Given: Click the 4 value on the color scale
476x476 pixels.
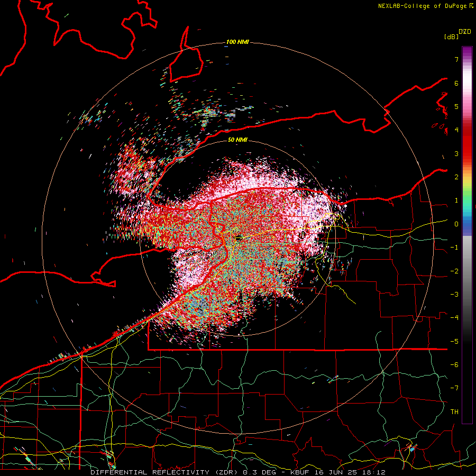Looking at the screenshot, I should click(456, 130).
